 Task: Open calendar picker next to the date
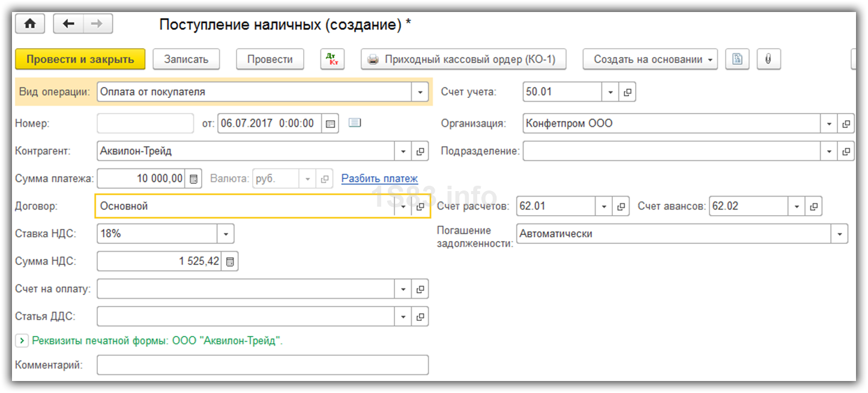pos(330,124)
